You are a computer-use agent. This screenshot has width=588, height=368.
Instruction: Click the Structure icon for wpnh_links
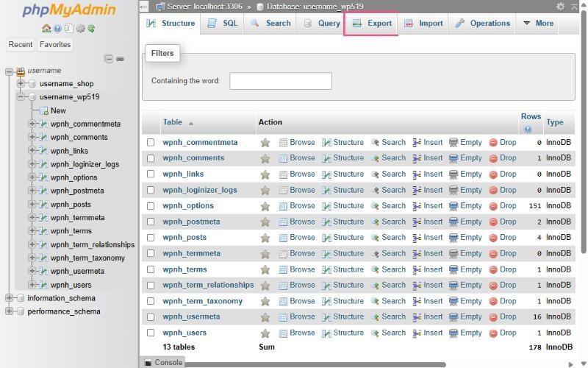point(326,174)
